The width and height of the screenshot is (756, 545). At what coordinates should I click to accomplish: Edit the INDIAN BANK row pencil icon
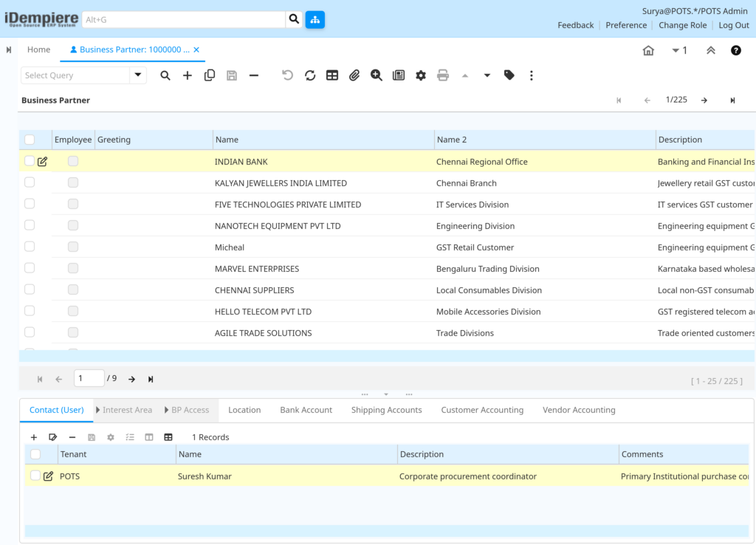point(42,162)
